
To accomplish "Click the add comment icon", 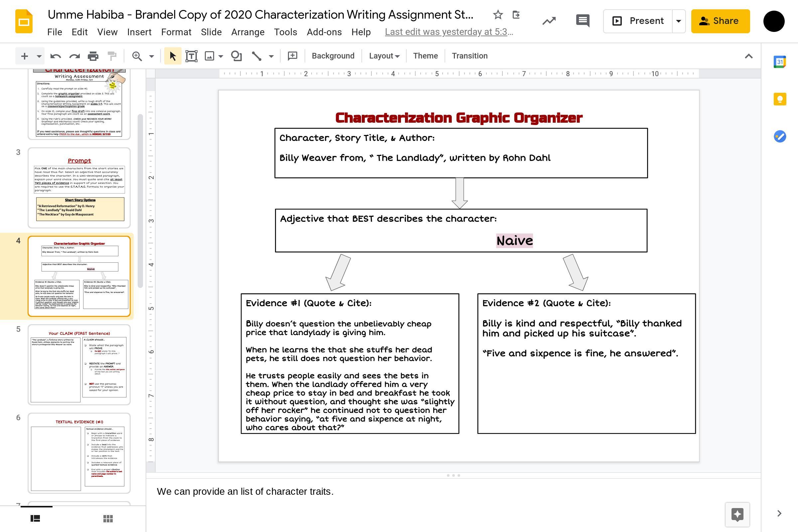I will (x=292, y=56).
